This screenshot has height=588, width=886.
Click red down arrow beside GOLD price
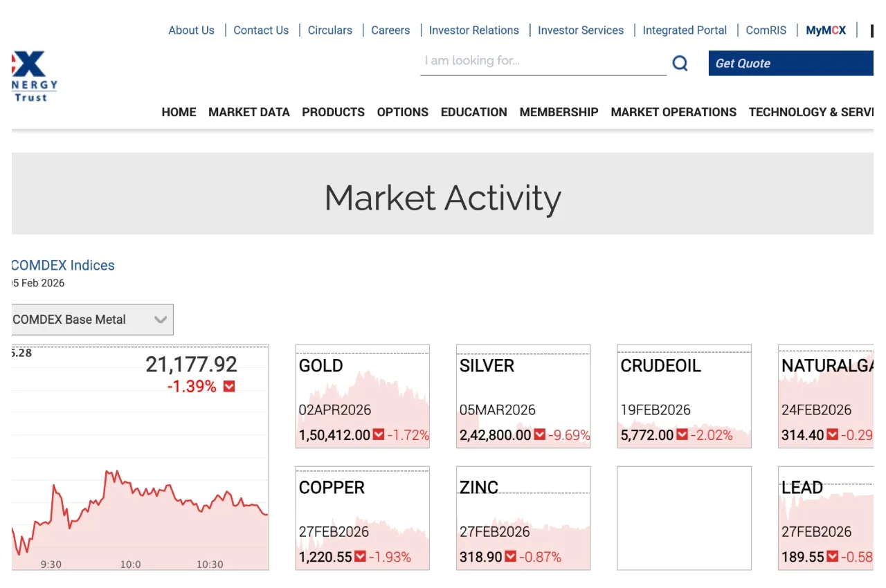tap(379, 435)
